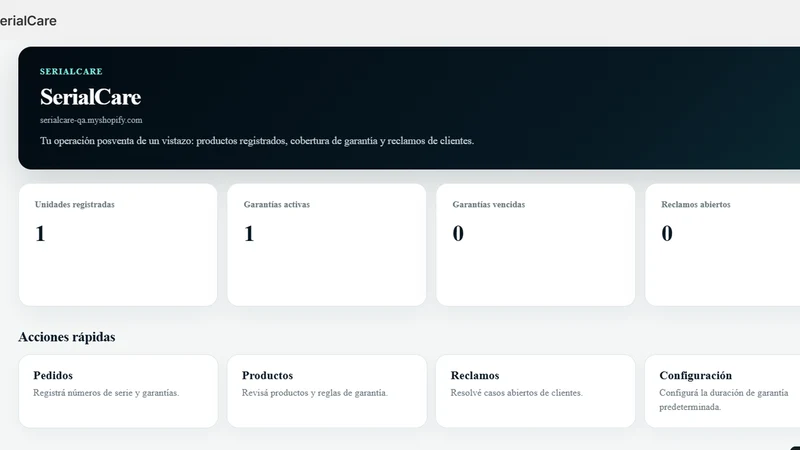
Task: Click the app title at the top left
Action: [x=28, y=21]
